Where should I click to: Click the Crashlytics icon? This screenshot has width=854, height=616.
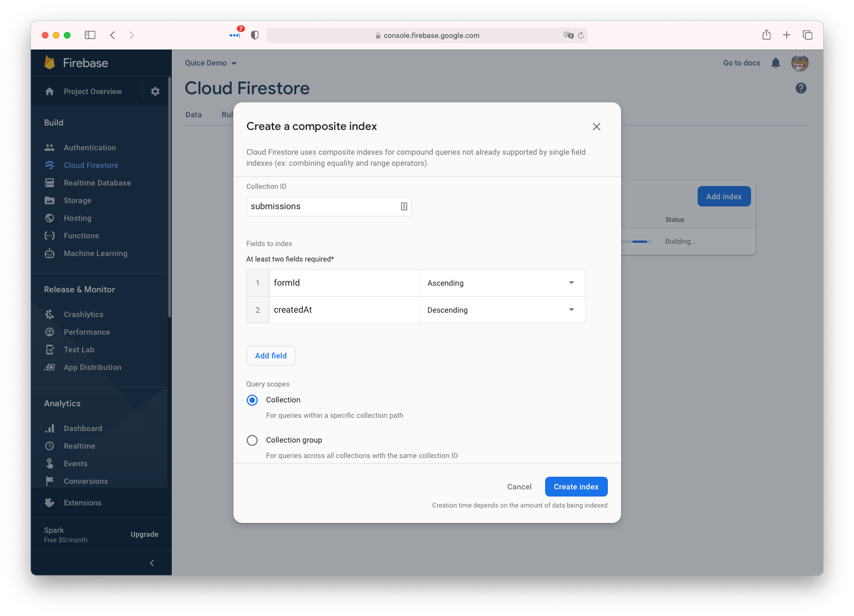tap(50, 314)
